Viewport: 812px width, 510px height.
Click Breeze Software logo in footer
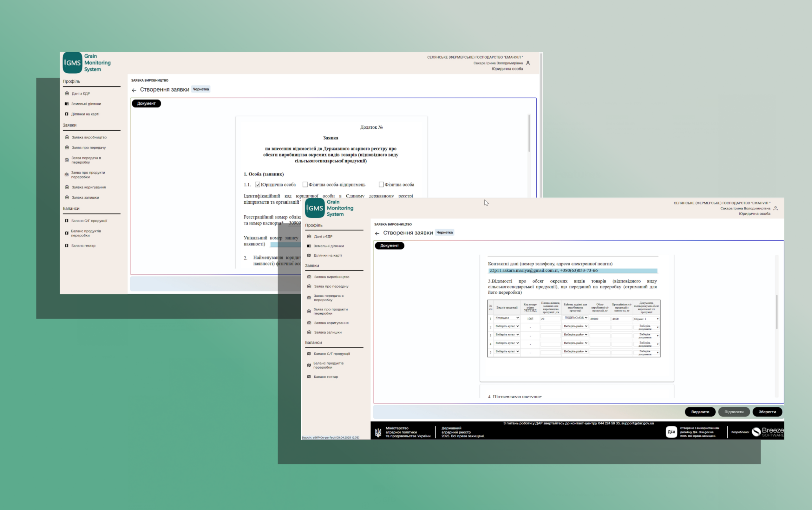(x=768, y=432)
